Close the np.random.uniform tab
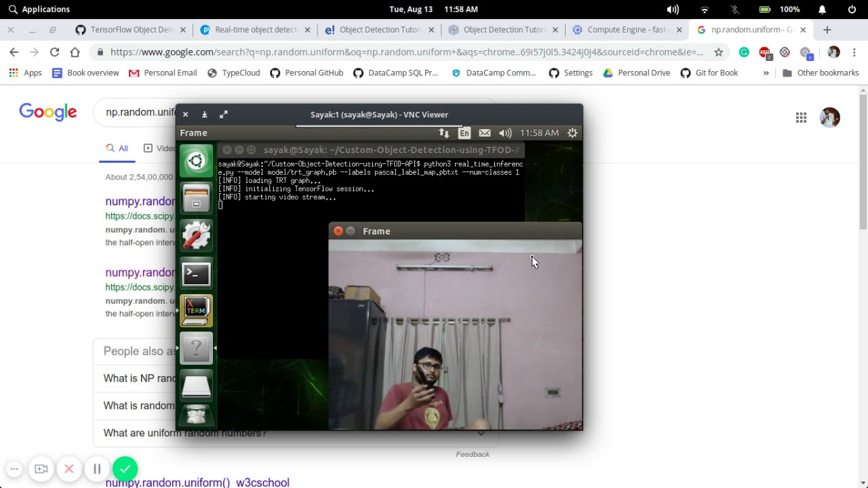 [x=804, y=30]
